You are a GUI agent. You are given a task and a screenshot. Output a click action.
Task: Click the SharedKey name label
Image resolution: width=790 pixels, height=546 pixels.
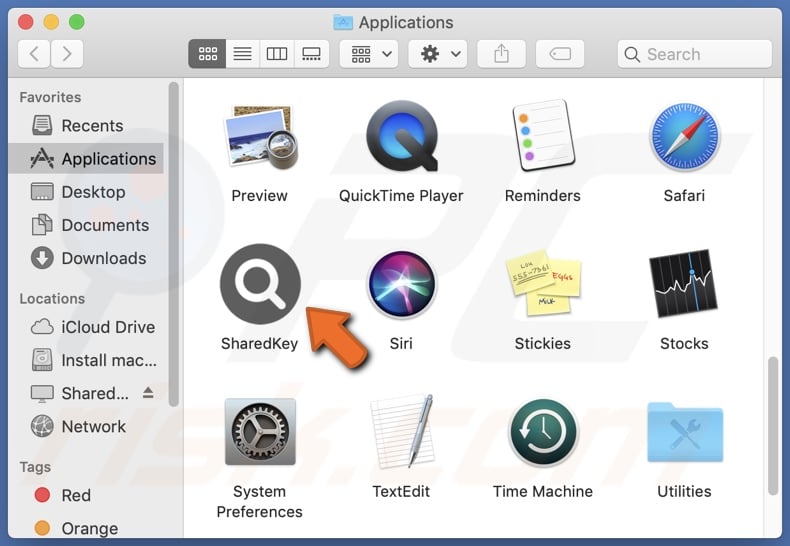pyautogui.click(x=259, y=344)
